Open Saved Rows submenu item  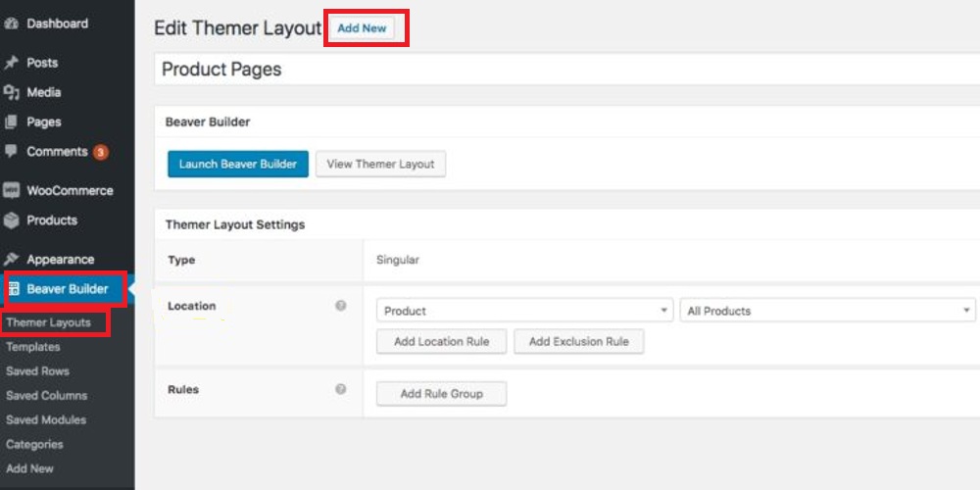37,371
